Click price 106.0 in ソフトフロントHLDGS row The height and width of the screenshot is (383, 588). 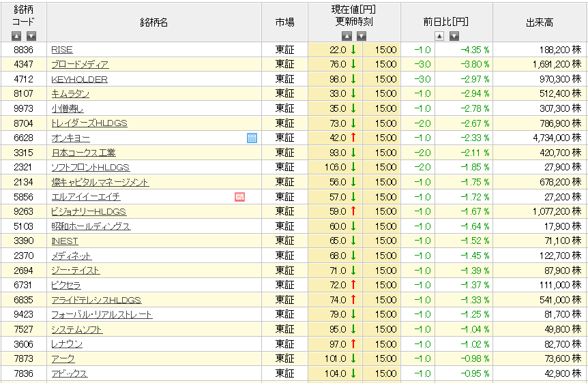click(335, 168)
